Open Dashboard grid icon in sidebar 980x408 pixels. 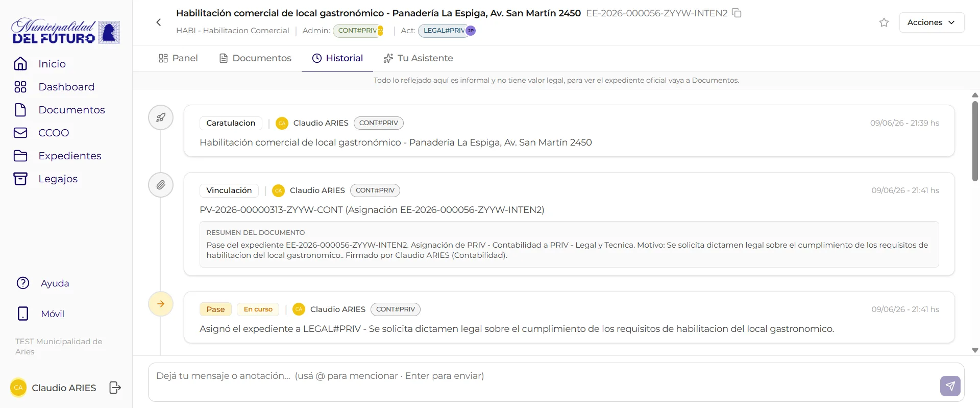(20, 87)
